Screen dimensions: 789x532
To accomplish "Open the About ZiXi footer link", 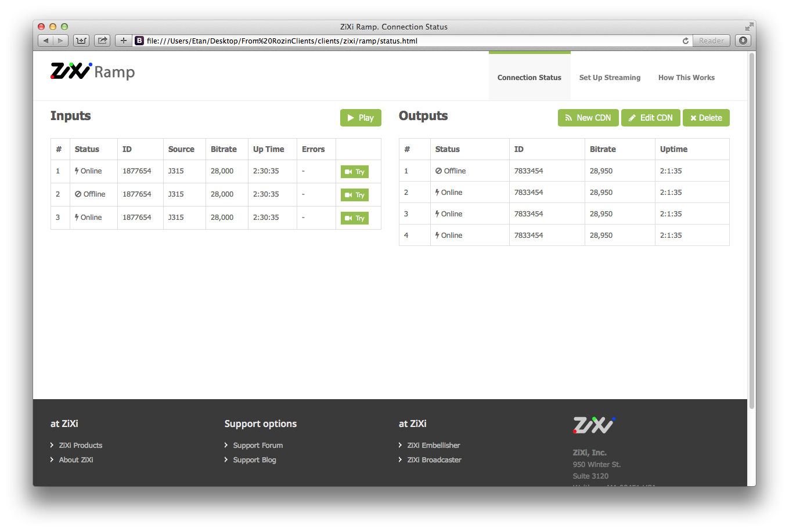I will pyautogui.click(x=76, y=459).
